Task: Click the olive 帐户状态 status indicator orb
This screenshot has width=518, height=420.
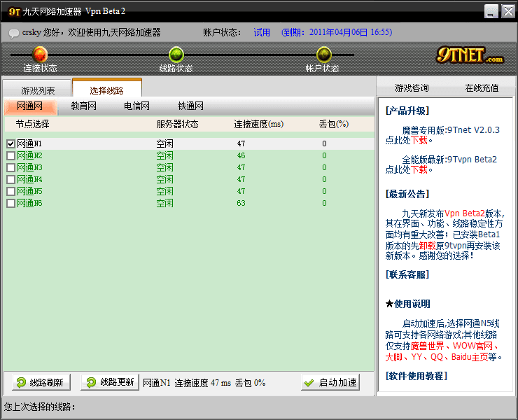Action: (324, 55)
